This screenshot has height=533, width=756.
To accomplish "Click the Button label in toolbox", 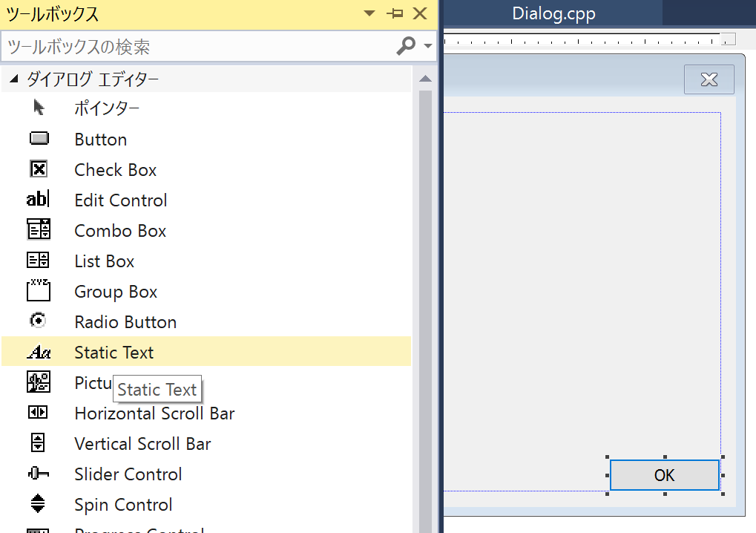I will (x=101, y=140).
